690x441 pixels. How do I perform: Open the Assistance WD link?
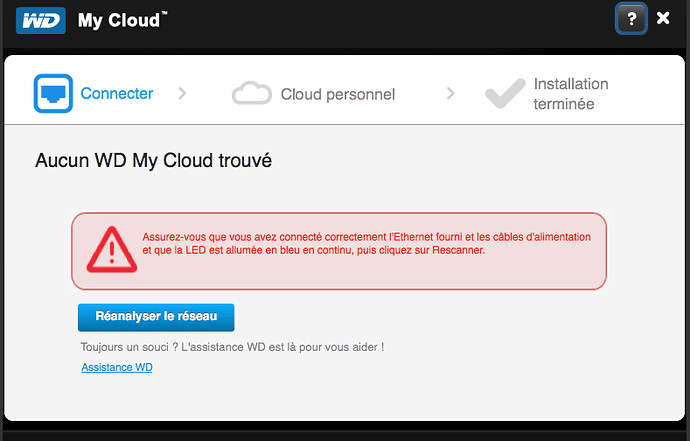tap(117, 368)
